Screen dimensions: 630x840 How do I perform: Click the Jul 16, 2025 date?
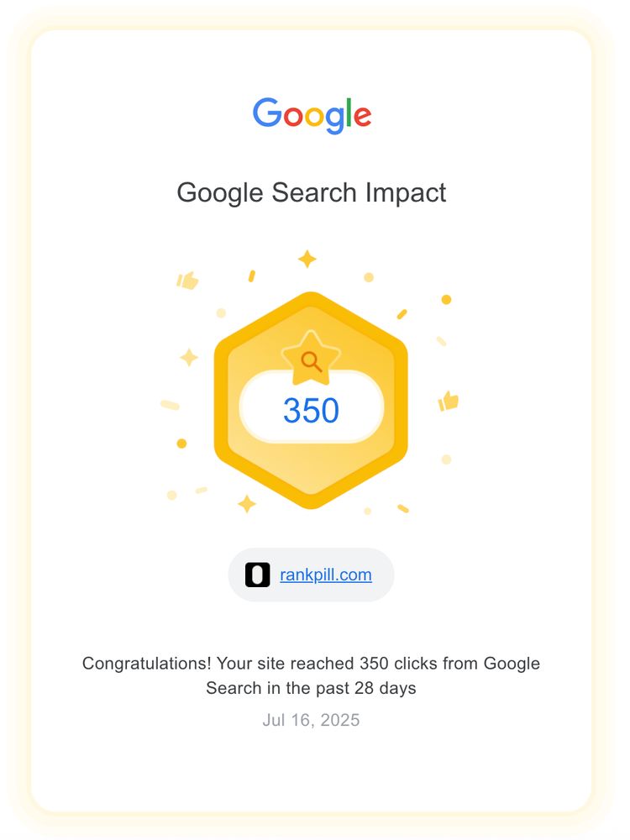point(312,720)
